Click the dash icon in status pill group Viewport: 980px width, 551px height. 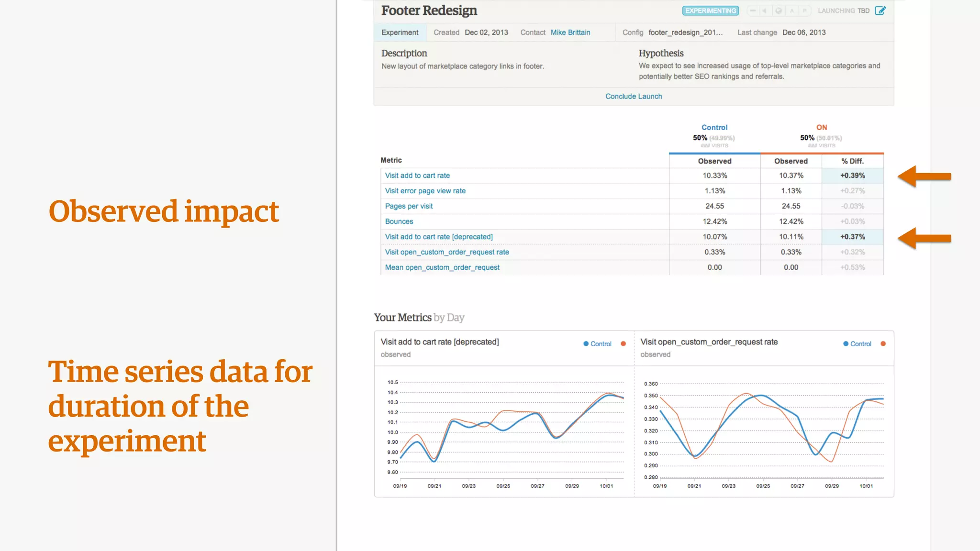pos(753,11)
